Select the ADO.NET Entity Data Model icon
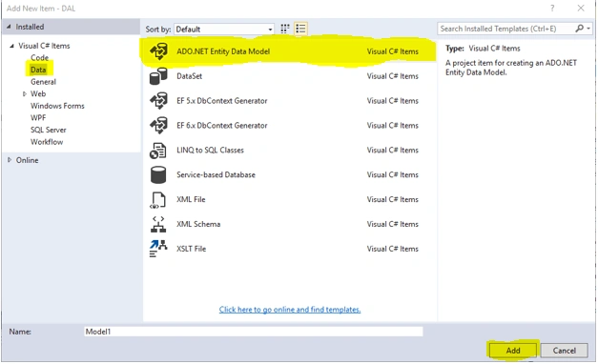The height and width of the screenshot is (364, 598). (x=158, y=51)
